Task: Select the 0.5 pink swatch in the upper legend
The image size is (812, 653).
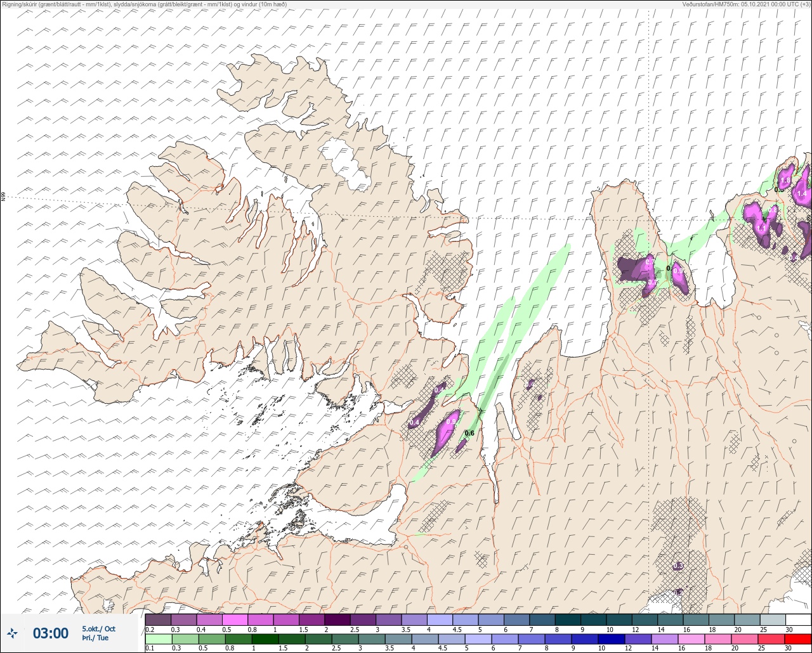Action: pyautogui.click(x=235, y=619)
